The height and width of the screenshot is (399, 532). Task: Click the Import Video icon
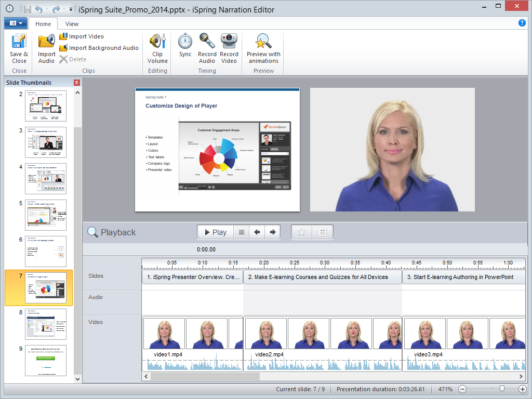[x=64, y=36]
